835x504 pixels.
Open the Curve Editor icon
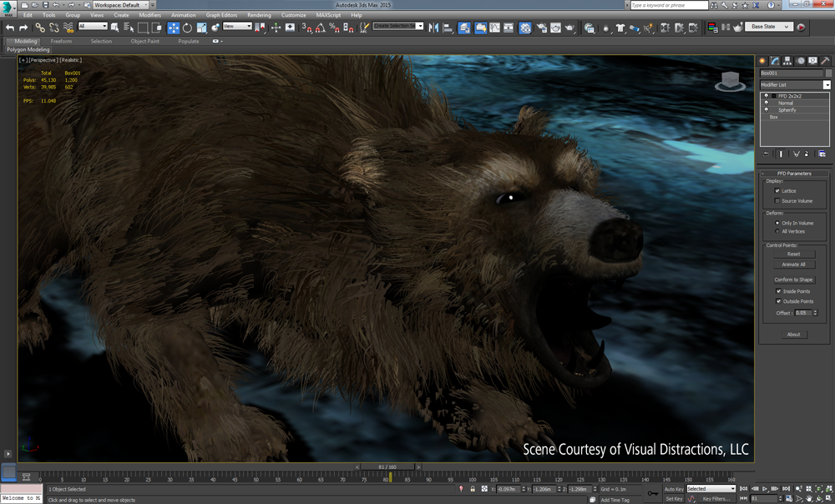[494, 28]
